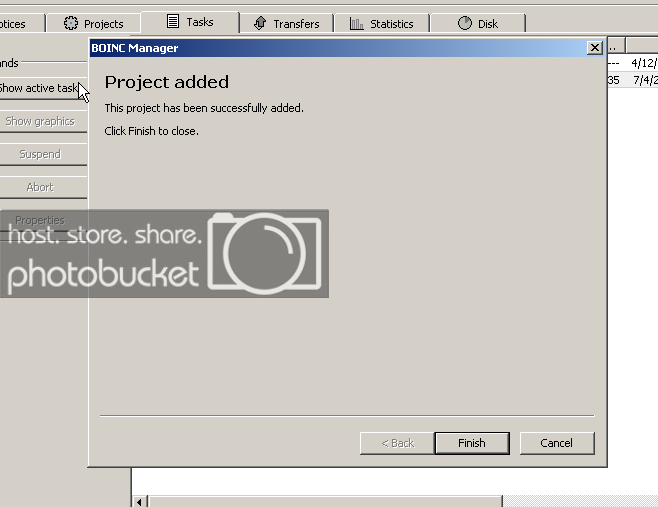Click the greyed-out Back button
658x507 pixels.
tap(396, 443)
